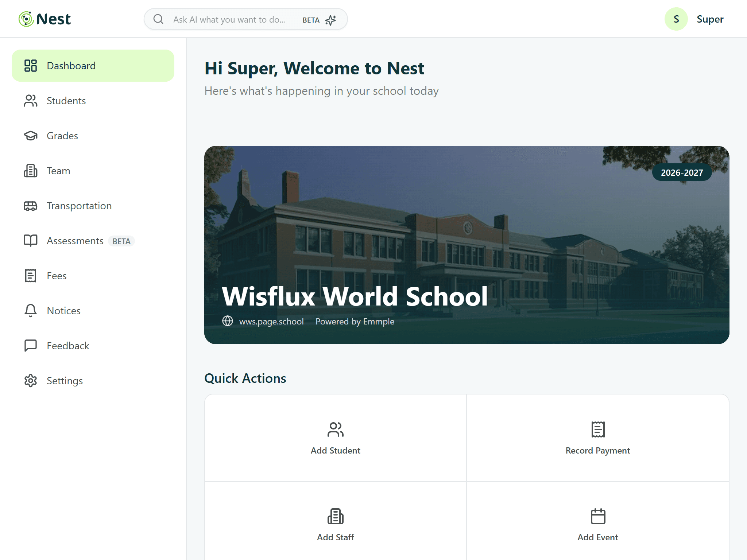Click the Settings gear icon
This screenshot has height=560, width=747.
pos(31,381)
